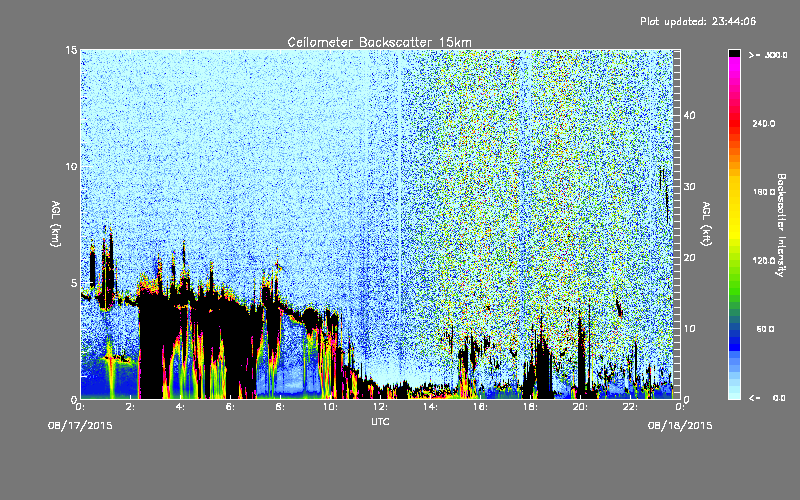The image size is (800, 500).
Task: Pick the black top segment of colorbar
Action: 734,53
